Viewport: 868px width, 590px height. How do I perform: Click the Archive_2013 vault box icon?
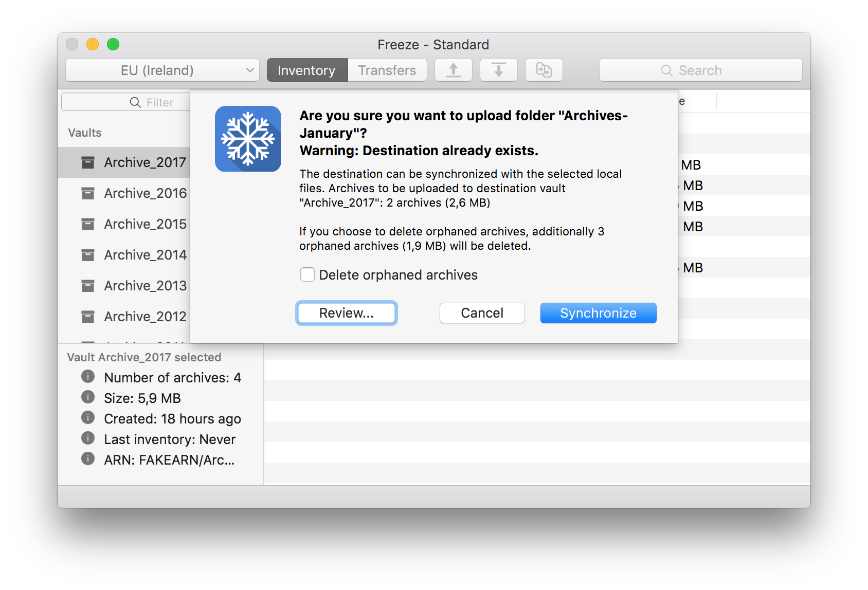(x=88, y=286)
